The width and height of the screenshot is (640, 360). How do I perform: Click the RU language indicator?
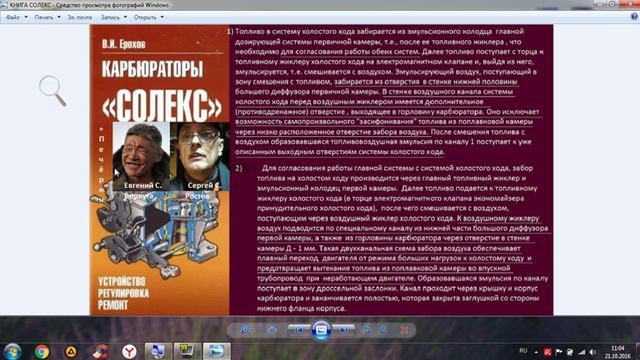coord(523,351)
